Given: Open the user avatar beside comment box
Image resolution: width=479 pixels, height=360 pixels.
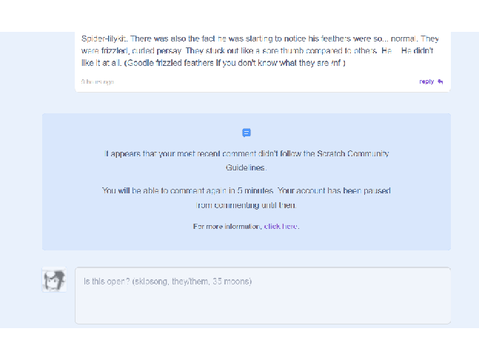Looking at the screenshot, I should tap(54, 280).
